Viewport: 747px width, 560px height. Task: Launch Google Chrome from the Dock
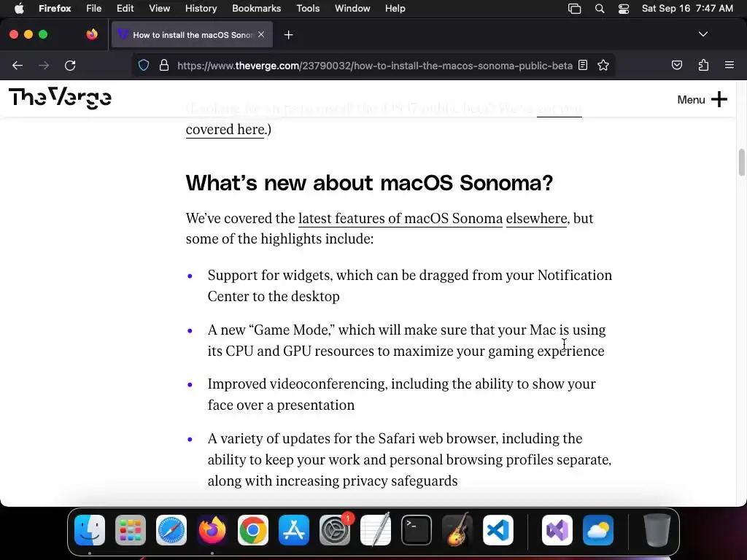tap(253, 530)
